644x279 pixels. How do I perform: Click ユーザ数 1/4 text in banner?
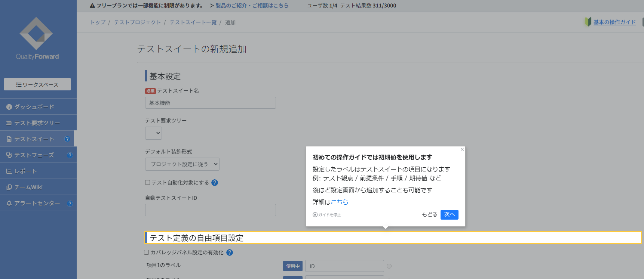(322, 6)
